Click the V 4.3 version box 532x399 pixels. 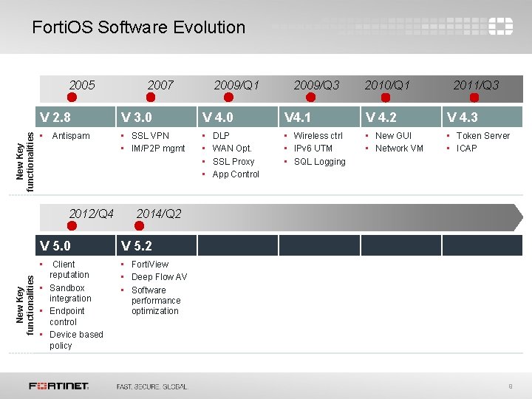point(482,117)
